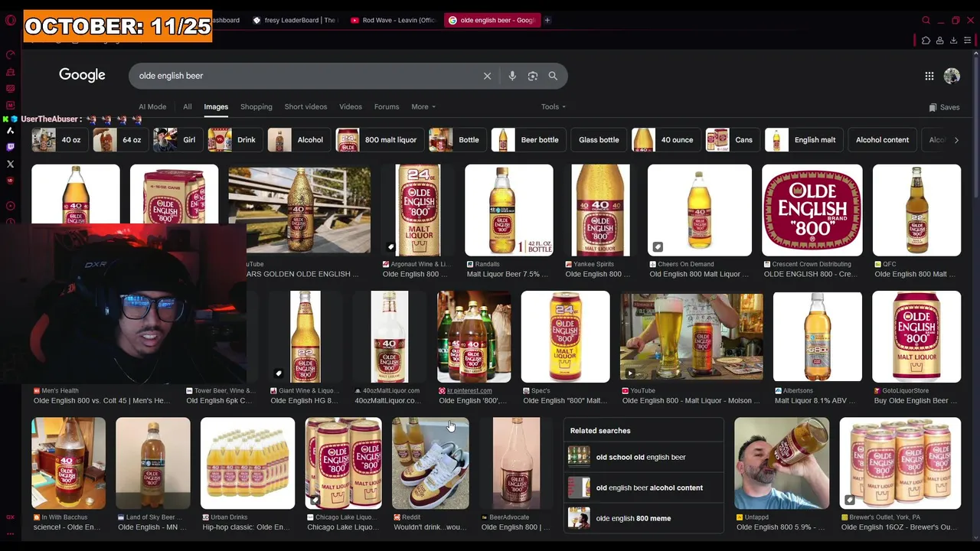
Task: Open the Albertsons Malt Liquor 8.1% ABV link
Action: (x=816, y=401)
